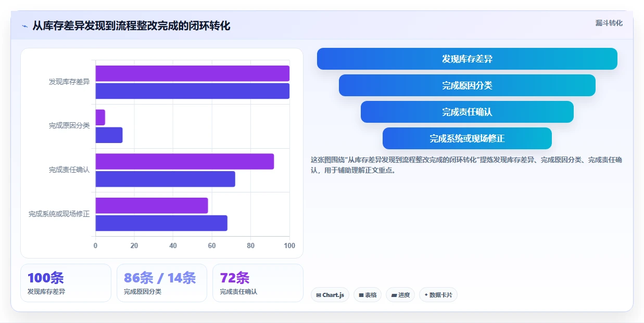
Task: Click the 100条 stat card
Action: point(66,283)
